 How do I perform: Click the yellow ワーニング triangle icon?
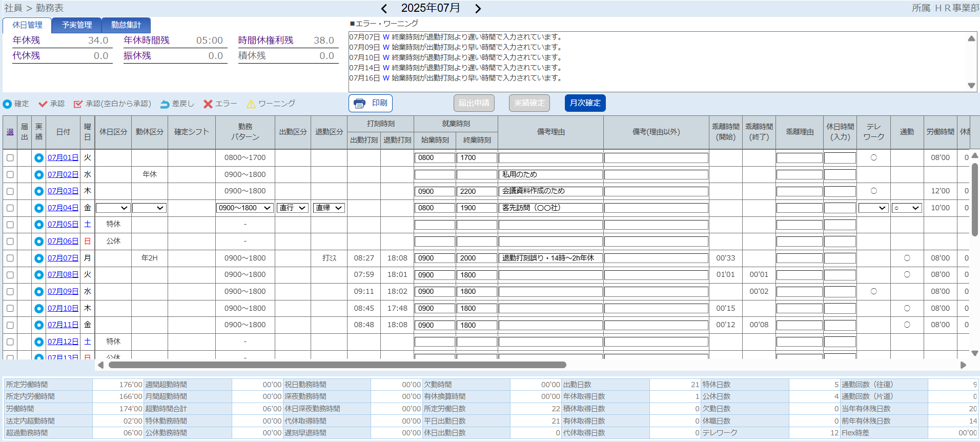251,104
